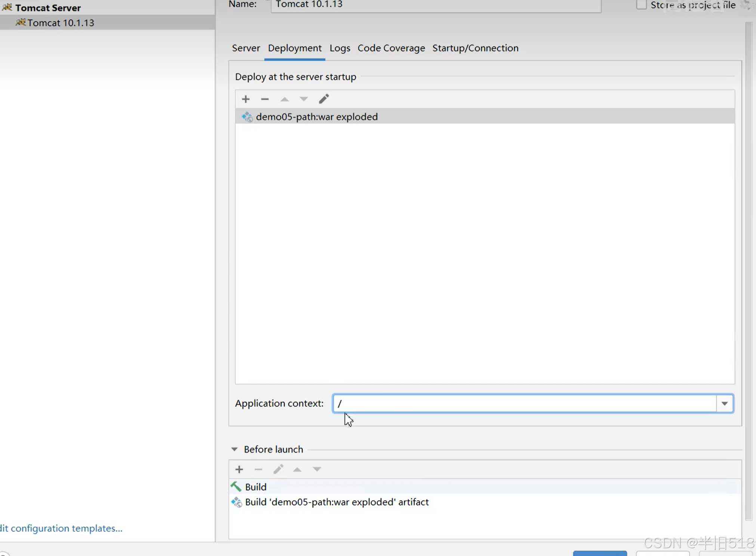Add a new deployment artifact

246,99
